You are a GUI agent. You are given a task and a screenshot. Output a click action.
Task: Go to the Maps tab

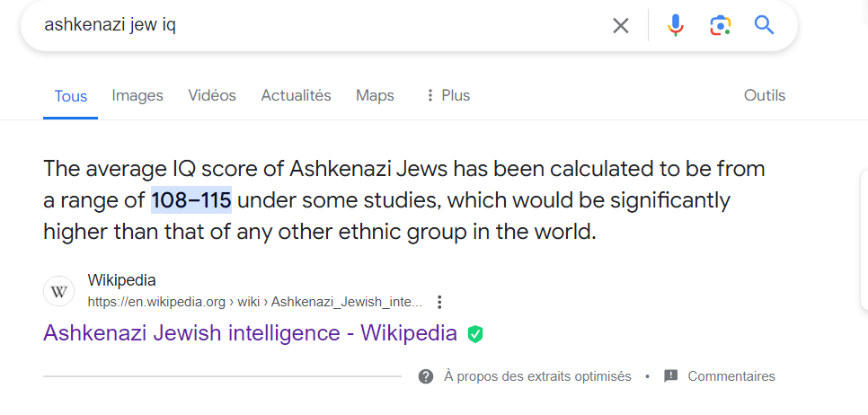(375, 95)
